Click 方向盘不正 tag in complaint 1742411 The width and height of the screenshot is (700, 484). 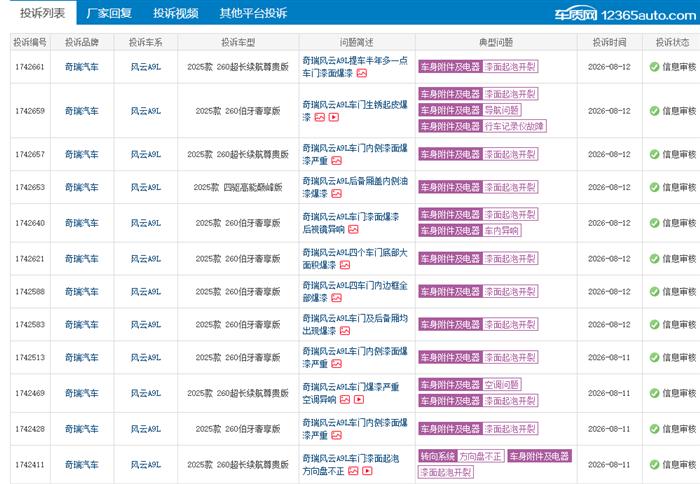point(480,456)
